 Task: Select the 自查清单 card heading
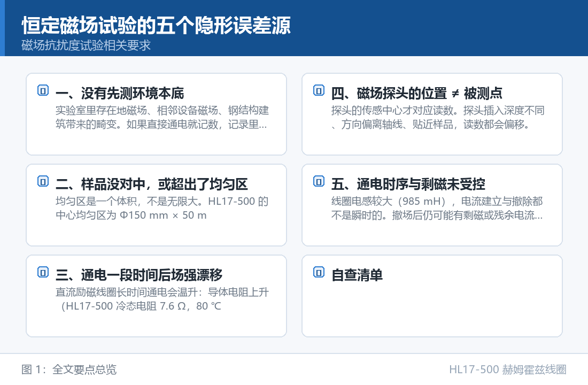click(x=357, y=275)
